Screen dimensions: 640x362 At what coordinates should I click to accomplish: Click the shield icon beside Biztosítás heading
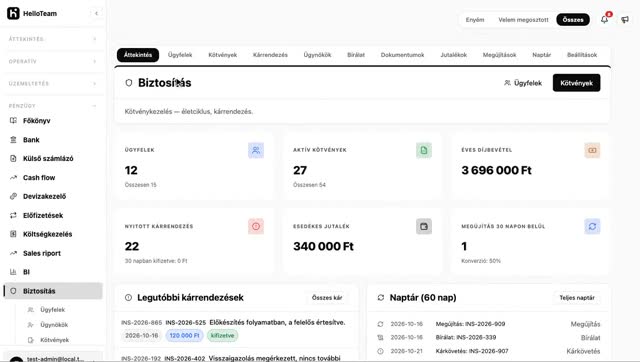pos(129,83)
